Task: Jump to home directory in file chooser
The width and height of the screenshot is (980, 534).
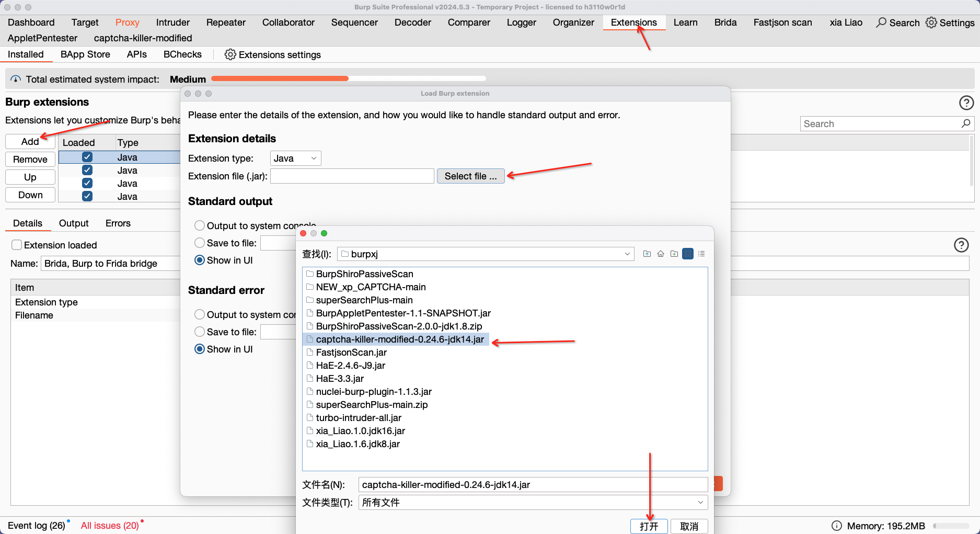Action: pyautogui.click(x=661, y=254)
